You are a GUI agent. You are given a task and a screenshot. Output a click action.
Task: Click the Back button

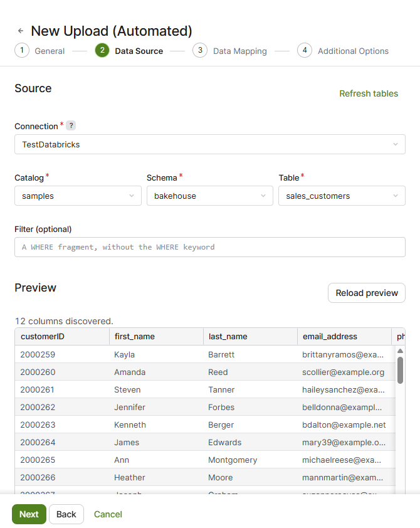click(x=66, y=514)
